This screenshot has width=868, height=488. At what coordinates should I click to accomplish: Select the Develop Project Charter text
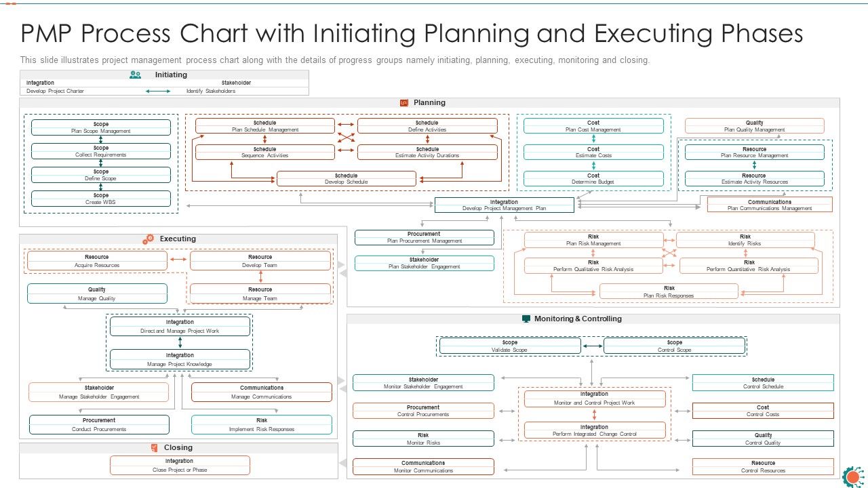(x=55, y=91)
